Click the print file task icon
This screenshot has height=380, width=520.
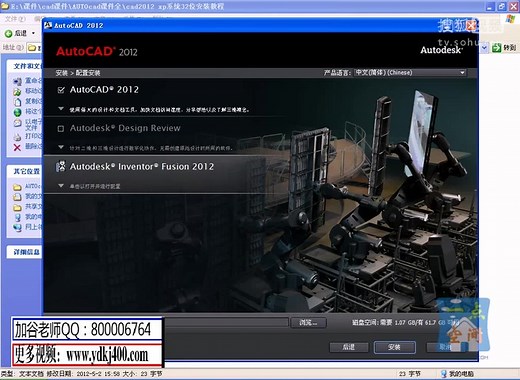[17, 136]
